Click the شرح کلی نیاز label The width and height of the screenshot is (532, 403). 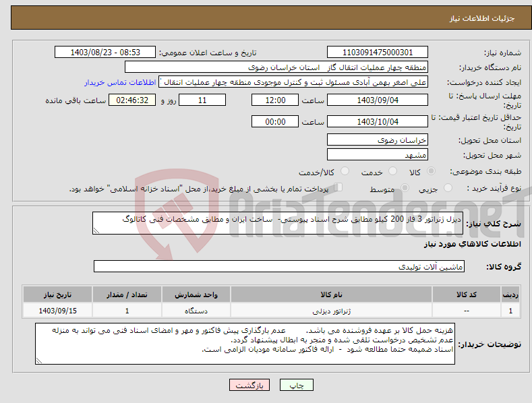click(494, 224)
